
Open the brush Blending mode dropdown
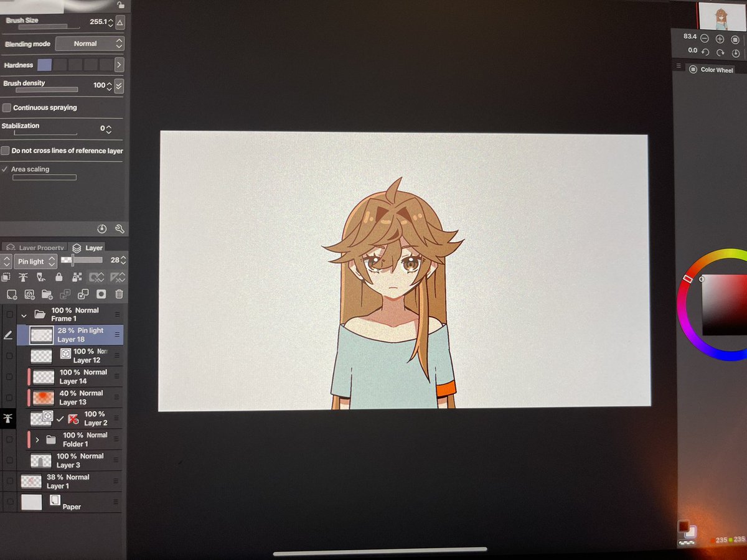(90, 44)
